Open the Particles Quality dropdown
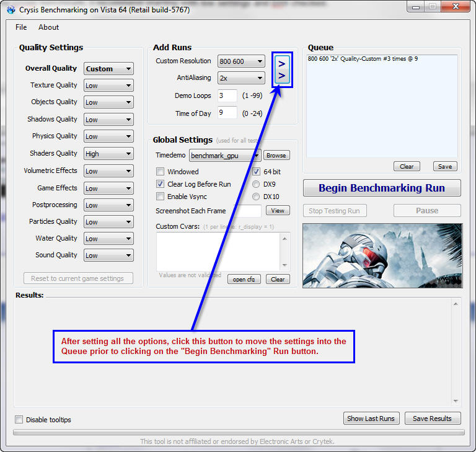This screenshot has height=452, width=476. (108, 222)
